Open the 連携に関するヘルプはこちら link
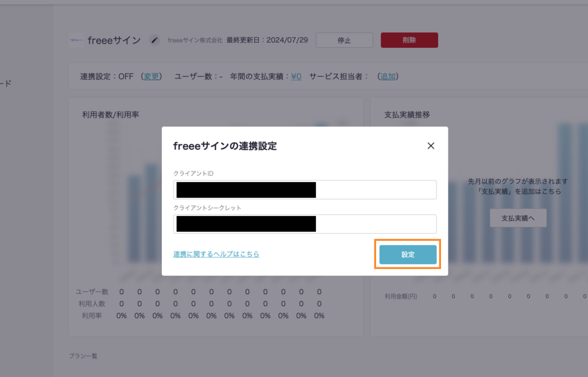 pyautogui.click(x=216, y=253)
